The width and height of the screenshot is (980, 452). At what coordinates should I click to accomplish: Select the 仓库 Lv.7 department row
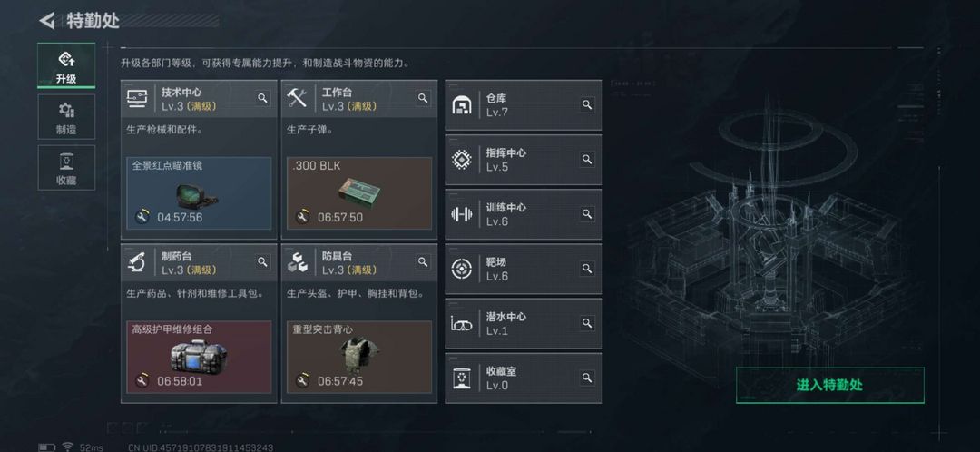point(524,105)
